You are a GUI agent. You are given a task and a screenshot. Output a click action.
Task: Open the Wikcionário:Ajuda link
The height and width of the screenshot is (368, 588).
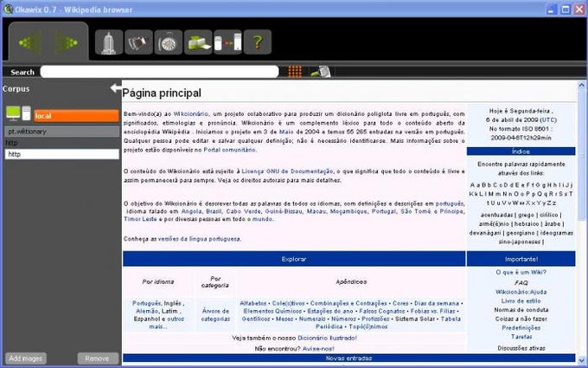(521, 292)
